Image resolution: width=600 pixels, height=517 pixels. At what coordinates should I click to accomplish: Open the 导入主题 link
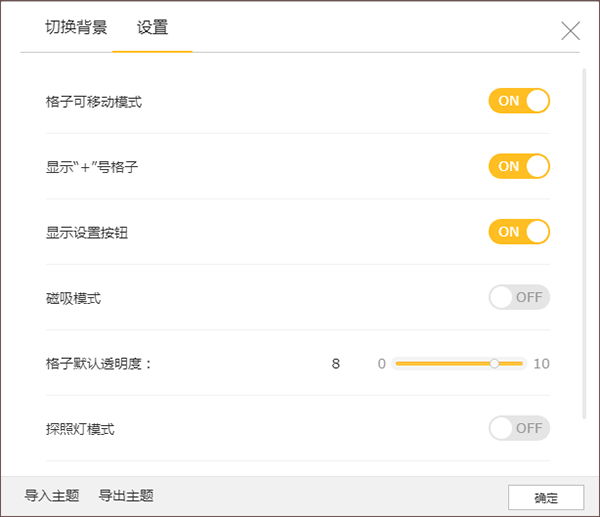point(51,496)
